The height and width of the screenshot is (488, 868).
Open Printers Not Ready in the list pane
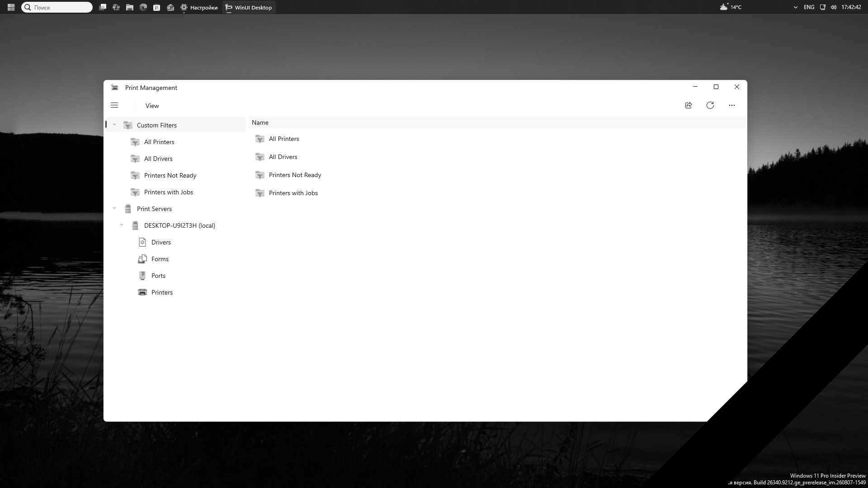[295, 175]
